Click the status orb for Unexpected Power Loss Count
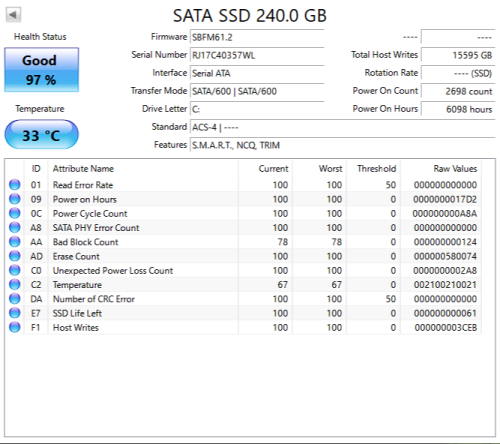Image resolution: width=500 pixels, height=444 pixels. [14, 270]
